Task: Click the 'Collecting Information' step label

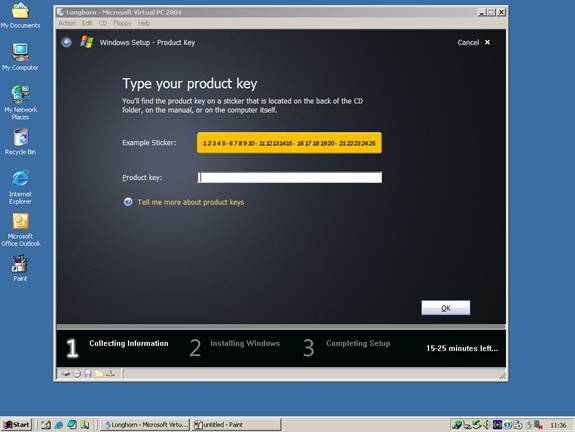Action: pyautogui.click(x=129, y=343)
